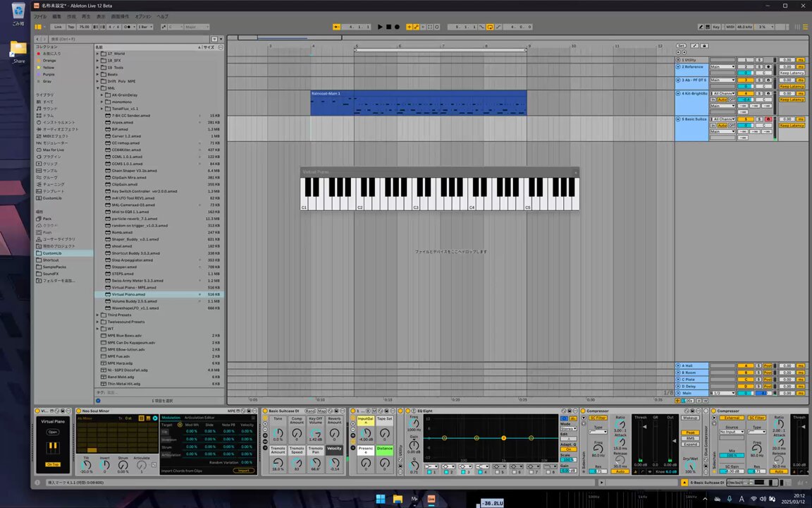Toggle the lock envelopes icon
This screenshot has height=508, width=812.
tap(703, 46)
